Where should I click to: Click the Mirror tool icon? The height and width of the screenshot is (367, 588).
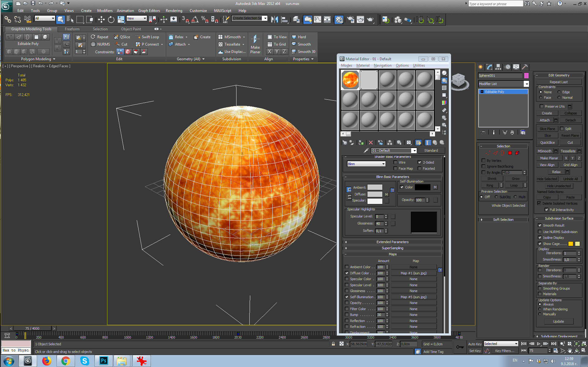[x=274, y=20]
